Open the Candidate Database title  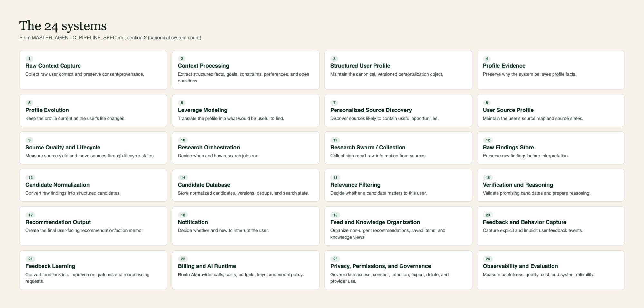pos(204,185)
